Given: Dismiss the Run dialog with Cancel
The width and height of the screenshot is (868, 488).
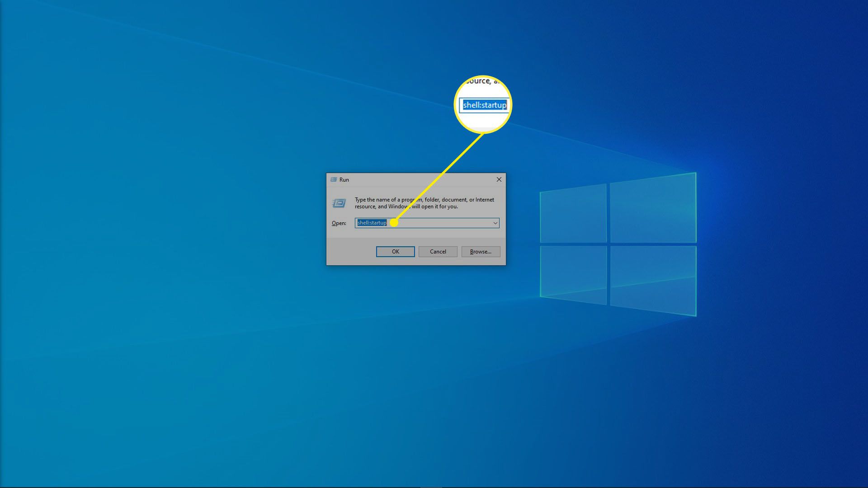Looking at the screenshot, I should pos(437,252).
